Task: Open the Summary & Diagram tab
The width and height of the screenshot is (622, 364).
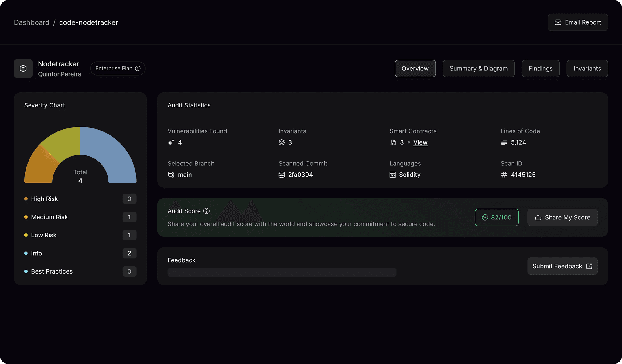Action: pos(478,68)
